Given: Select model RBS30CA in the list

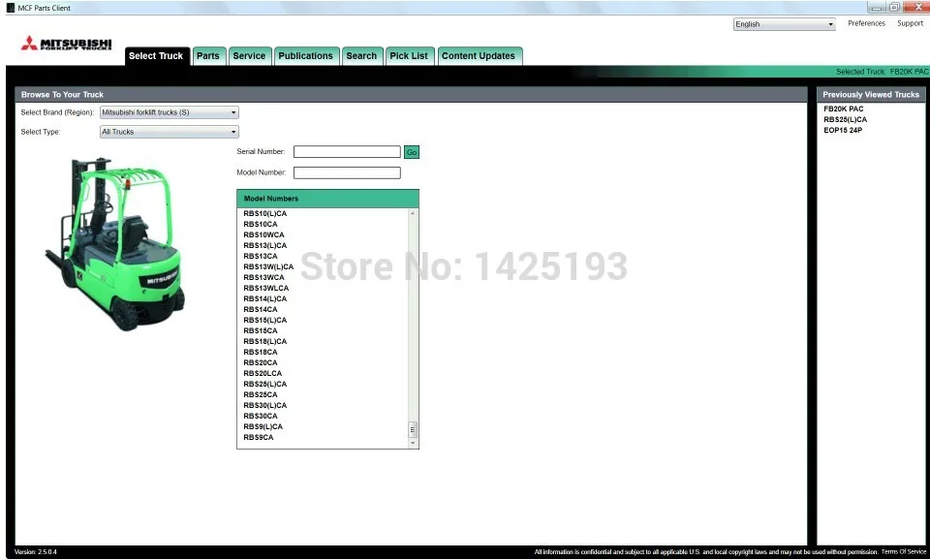Looking at the screenshot, I should coord(261,417).
